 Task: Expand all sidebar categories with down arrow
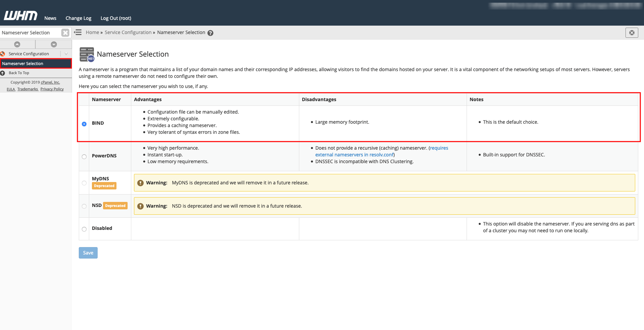pos(54,44)
